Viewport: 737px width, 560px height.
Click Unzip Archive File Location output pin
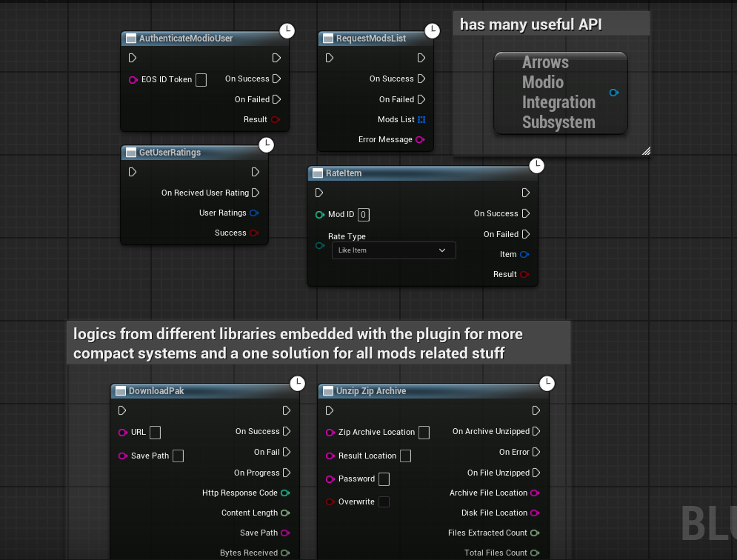coord(535,493)
